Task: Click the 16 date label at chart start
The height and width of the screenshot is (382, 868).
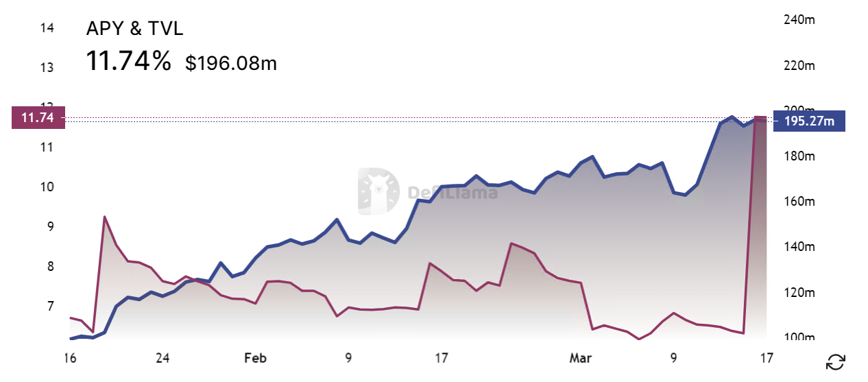Action: point(69,358)
